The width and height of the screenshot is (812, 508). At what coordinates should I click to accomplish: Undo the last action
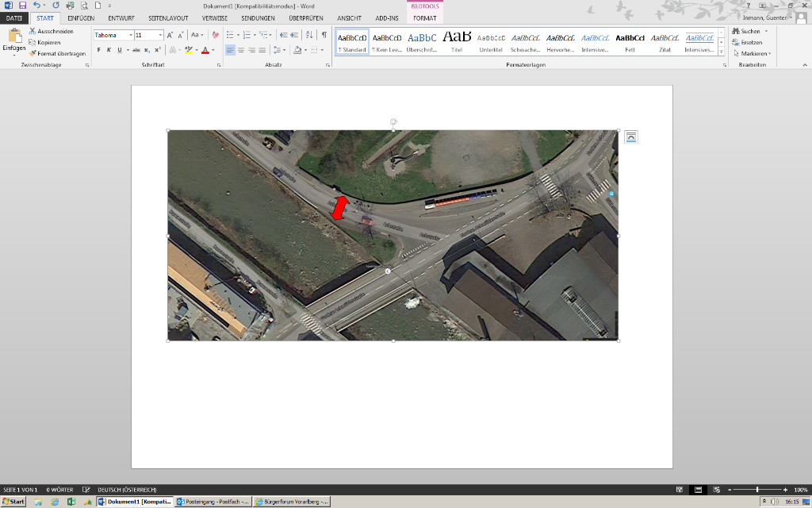(x=36, y=6)
